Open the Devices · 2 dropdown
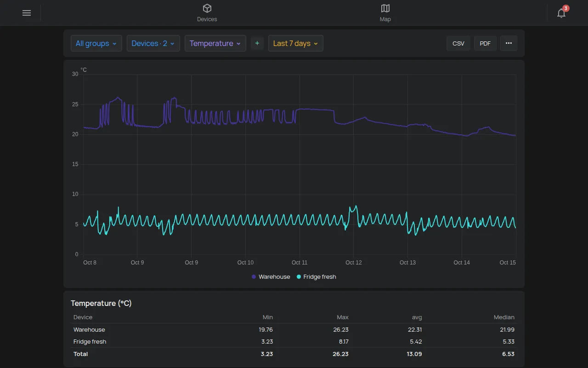Image resolution: width=588 pixels, height=368 pixels. click(x=153, y=43)
